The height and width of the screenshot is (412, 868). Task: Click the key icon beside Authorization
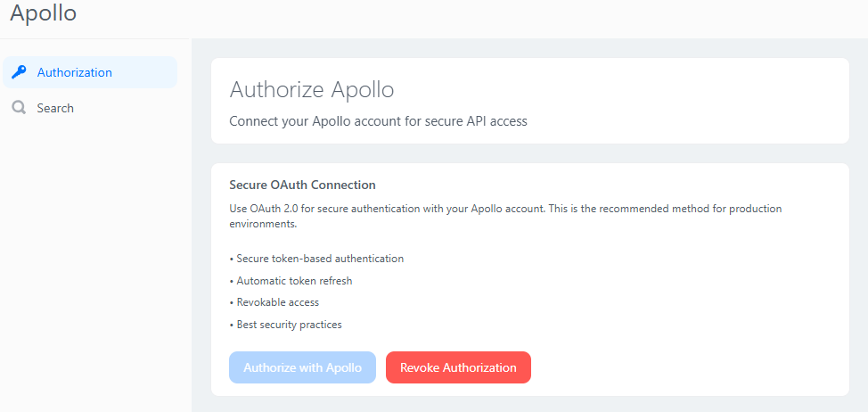19,72
